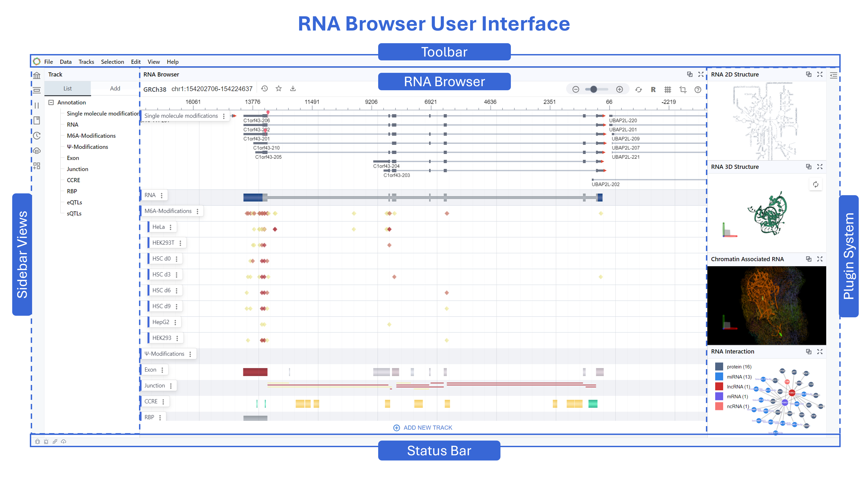Viewport: 868px width, 477px height.
Task: Open the Tracks menu
Action: click(x=86, y=62)
